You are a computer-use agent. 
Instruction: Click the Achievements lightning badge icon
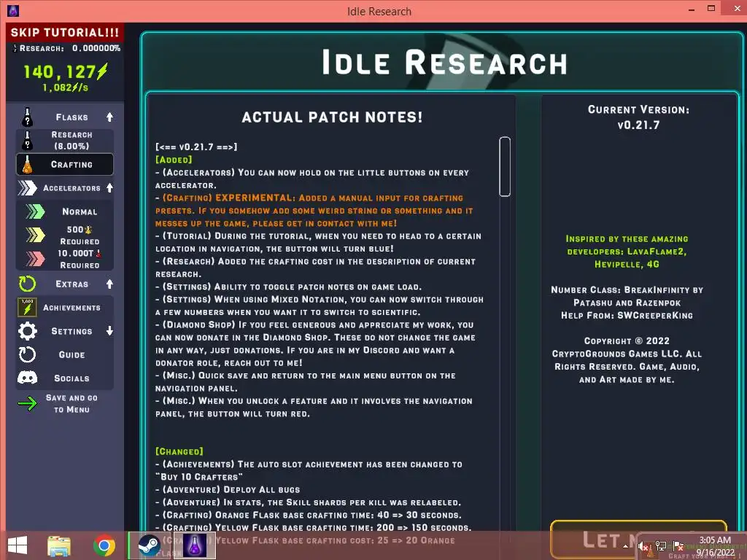pos(27,308)
